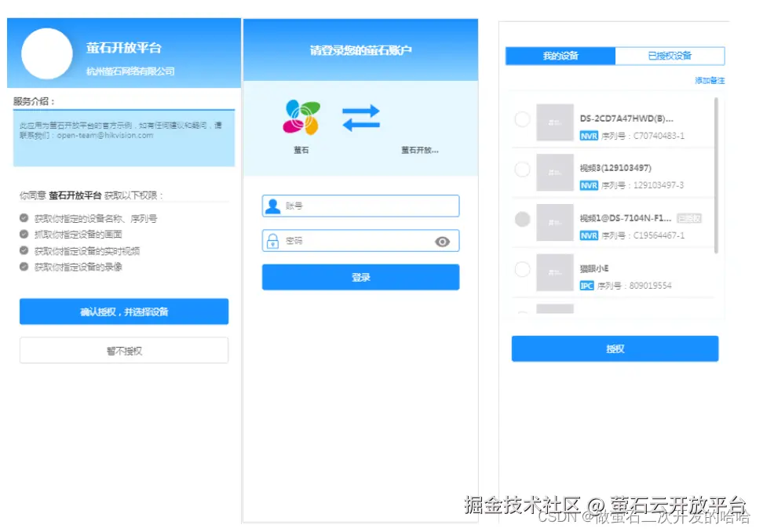This screenshot has height=532, width=763.
Task: Click the serial number text 809019554
Action: (650, 286)
